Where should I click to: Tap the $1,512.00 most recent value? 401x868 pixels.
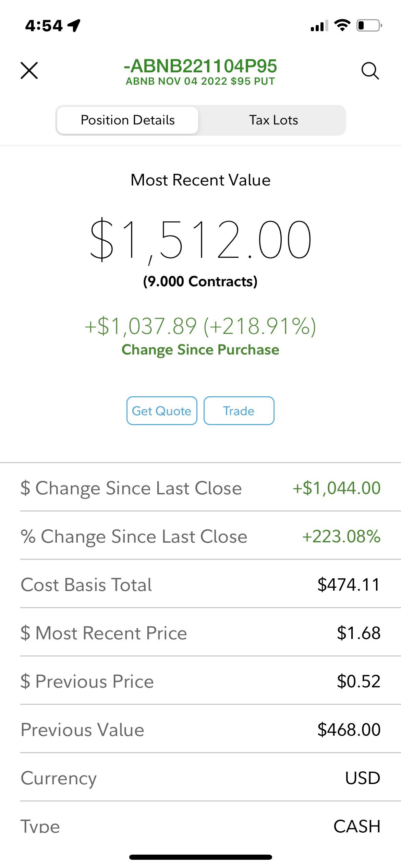200,240
